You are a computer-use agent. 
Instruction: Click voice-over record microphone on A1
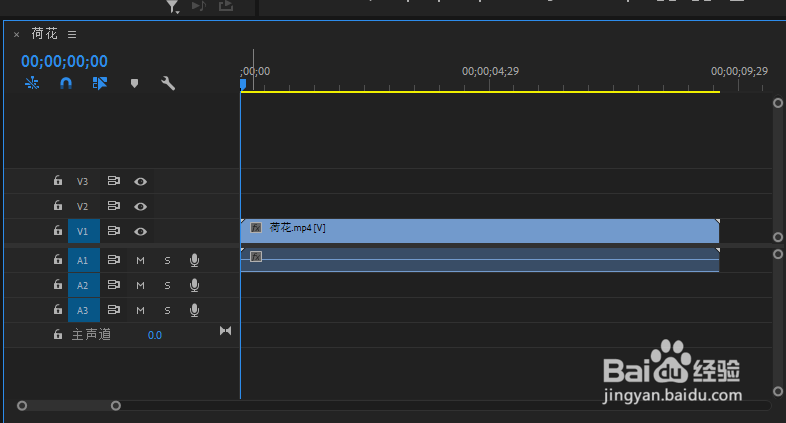click(x=194, y=260)
